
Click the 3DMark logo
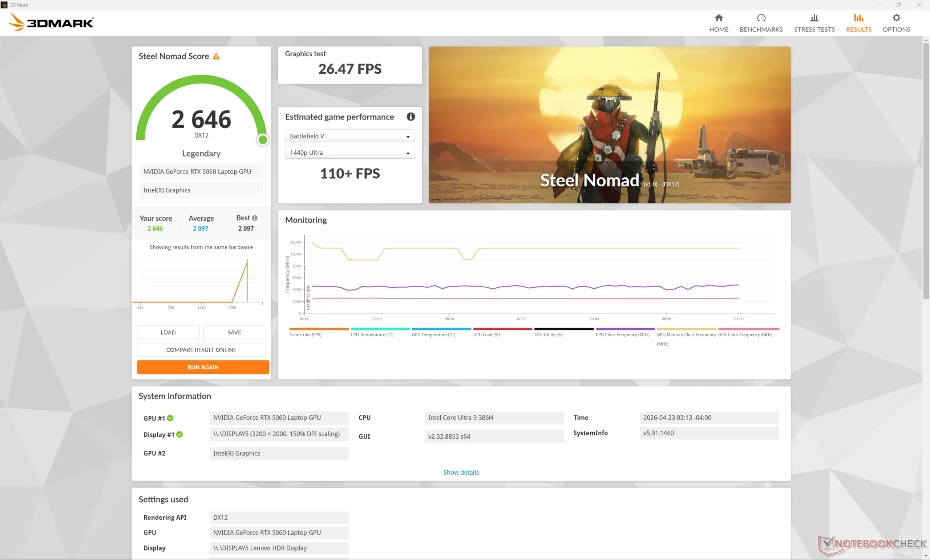point(51,22)
